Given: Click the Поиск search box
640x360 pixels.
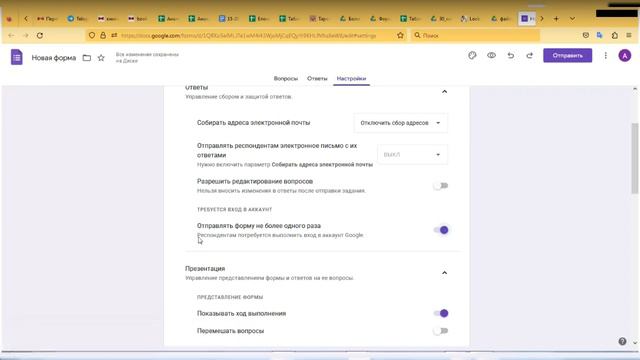Looking at the screenshot, I should coord(476,36).
